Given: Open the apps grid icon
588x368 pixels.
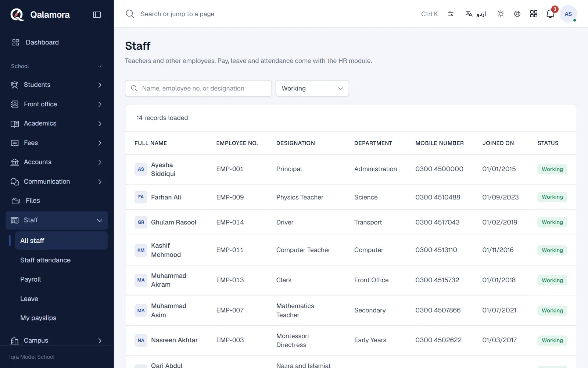Looking at the screenshot, I should (x=534, y=14).
